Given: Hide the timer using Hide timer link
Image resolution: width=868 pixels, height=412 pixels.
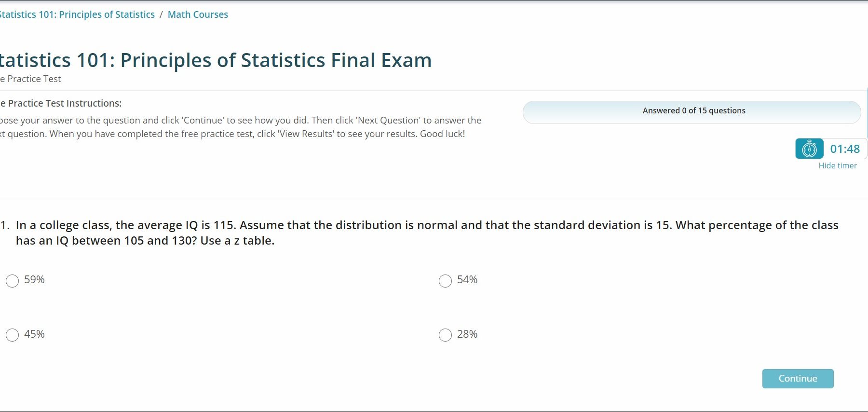Looking at the screenshot, I should (x=837, y=165).
